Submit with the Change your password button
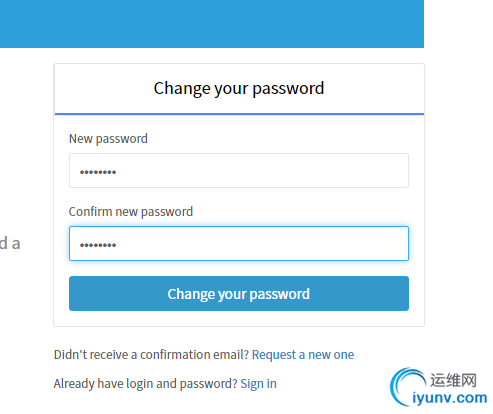This screenshot has height=414, width=493. click(239, 293)
